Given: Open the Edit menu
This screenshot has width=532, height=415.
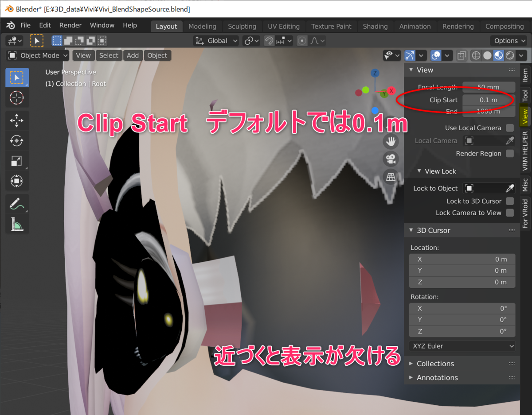Looking at the screenshot, I should (45, 26).
